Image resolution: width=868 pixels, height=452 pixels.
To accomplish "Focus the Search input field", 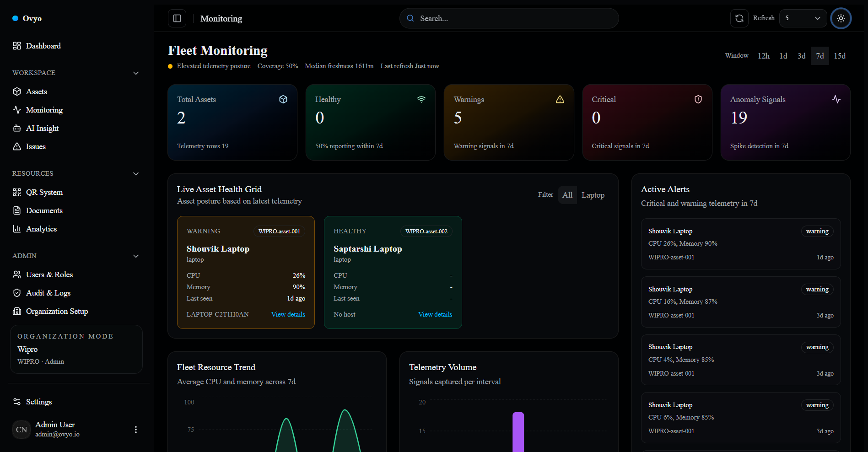I will (509, 18).
